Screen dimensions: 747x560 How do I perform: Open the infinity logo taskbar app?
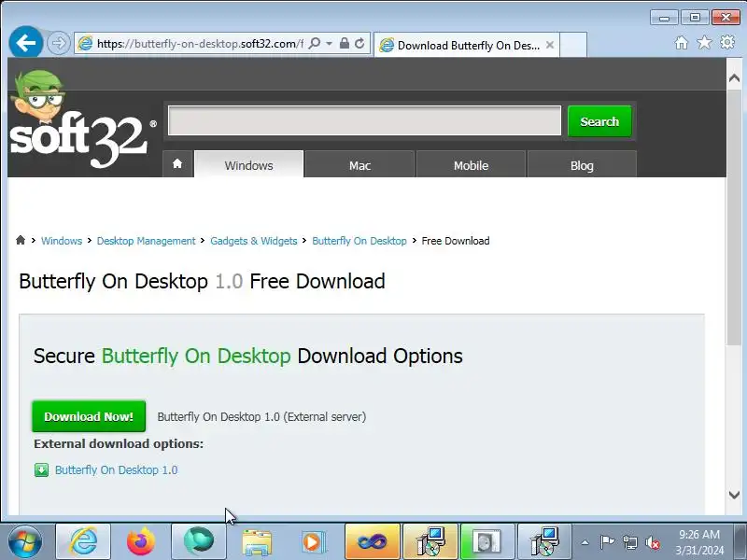[372, 541]
